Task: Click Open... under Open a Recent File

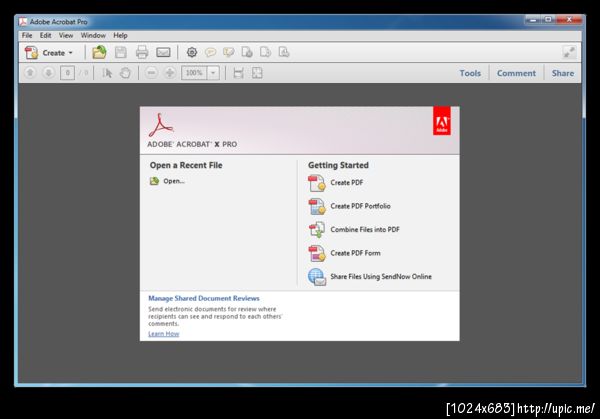Action: 174,181
